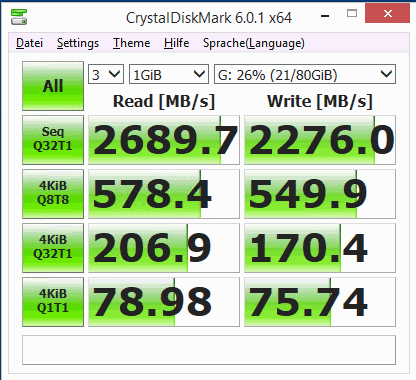
Task: Click the 4KiB Q32T1 write value 170.4
Action: pos(320,248)
